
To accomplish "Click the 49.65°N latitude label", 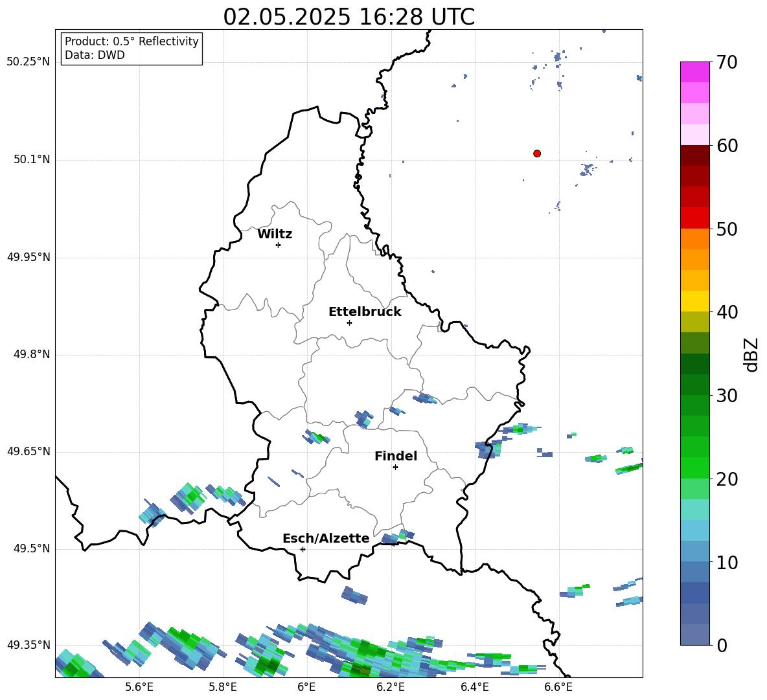I will tap(29, 451).
